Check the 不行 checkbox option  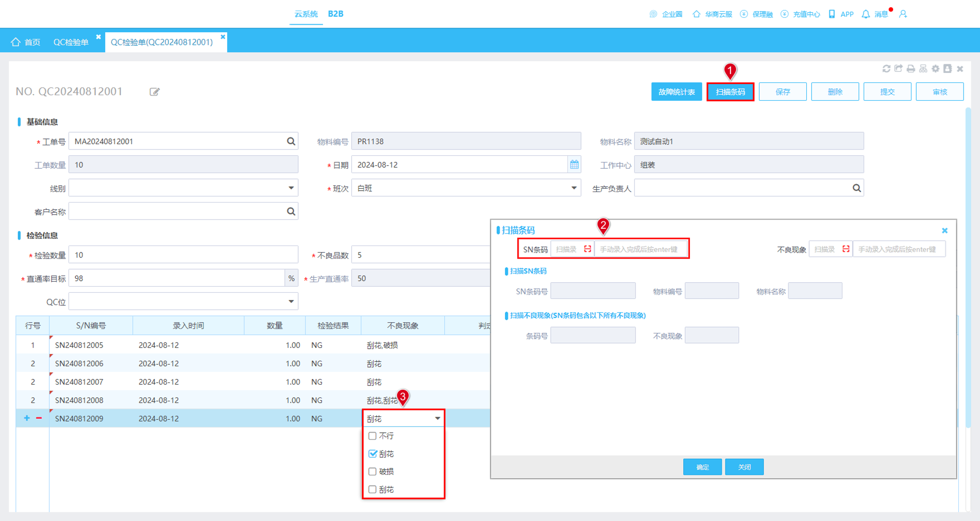pos(372,436)
